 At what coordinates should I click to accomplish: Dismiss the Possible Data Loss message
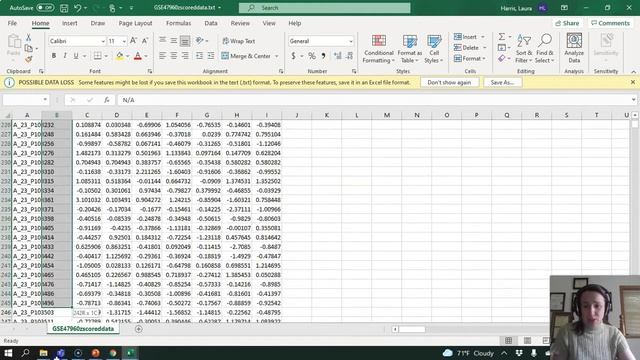(x=633, y=82)
